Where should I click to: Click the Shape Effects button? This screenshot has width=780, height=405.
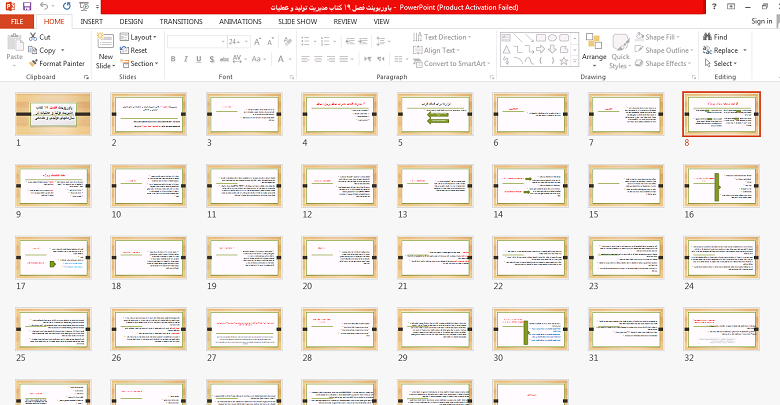pyautogui.click(x=663, y=63)
